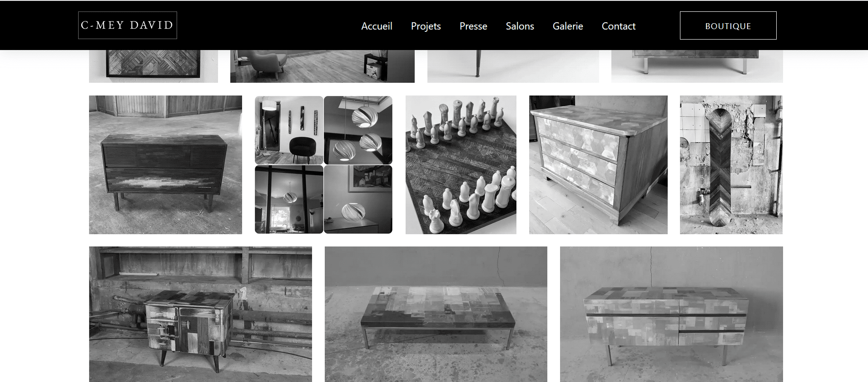
Task: Click the BOUTIQUE button
Action: pos(728,26)
